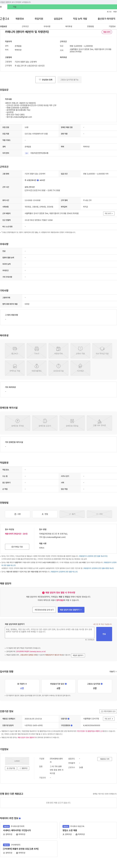
Task: Jump to the 우대사항 section tab
Action: tap(47, 26)
